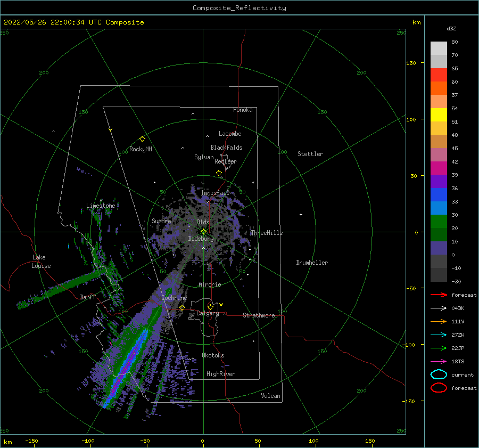Click the white plus marker south of Stettler
479x448 pixels.
301,214
